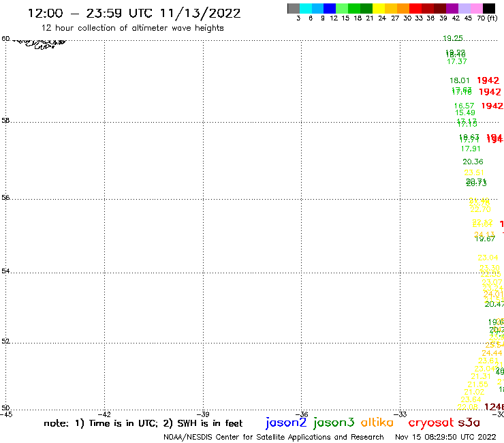Click the wave height value 22.70

pyautogui.click(x=480, y=209)
